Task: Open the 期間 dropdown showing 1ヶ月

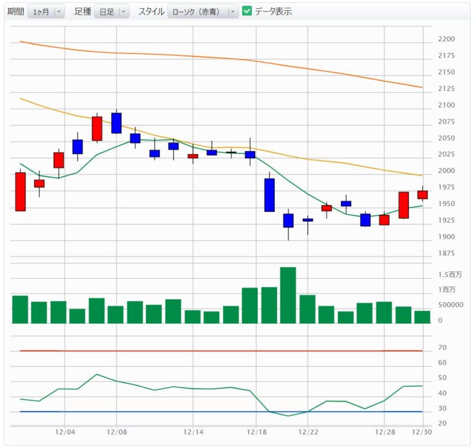Action: pos(46,11)
